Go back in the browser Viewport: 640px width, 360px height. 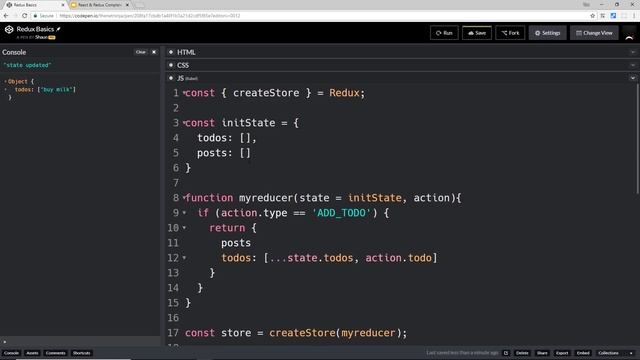[6, 16]
